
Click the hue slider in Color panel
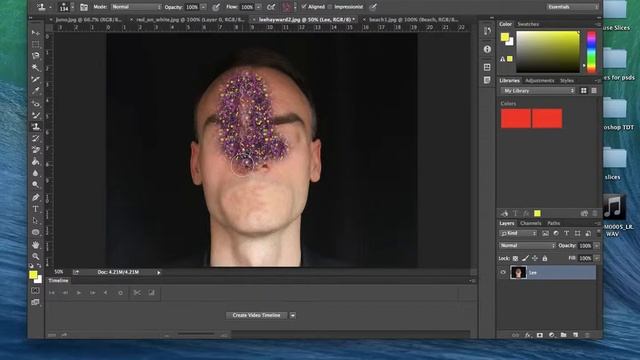click(591, 52)
